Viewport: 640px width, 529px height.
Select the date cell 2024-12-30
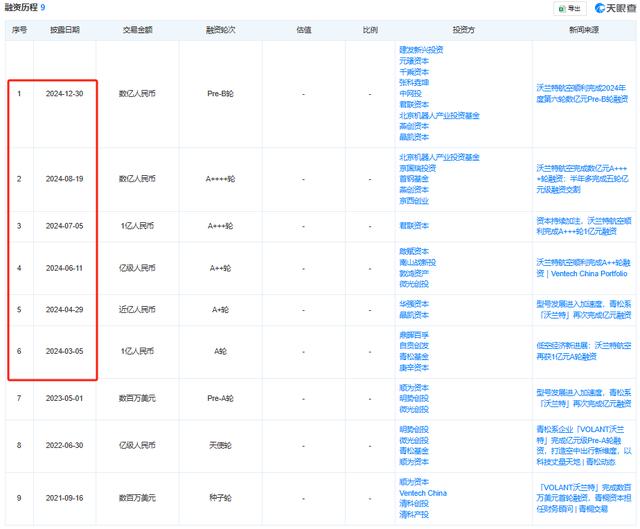tap(64, 94)
